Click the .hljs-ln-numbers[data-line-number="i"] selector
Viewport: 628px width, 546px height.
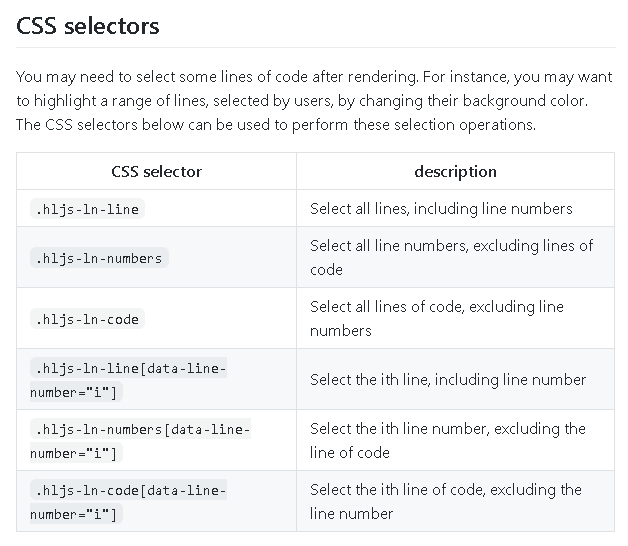141,441
